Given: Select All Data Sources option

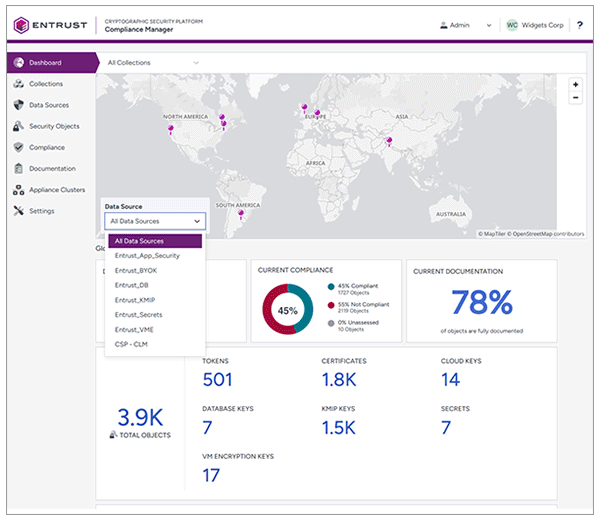Looking at the screenshot, I should click(155, 241).
